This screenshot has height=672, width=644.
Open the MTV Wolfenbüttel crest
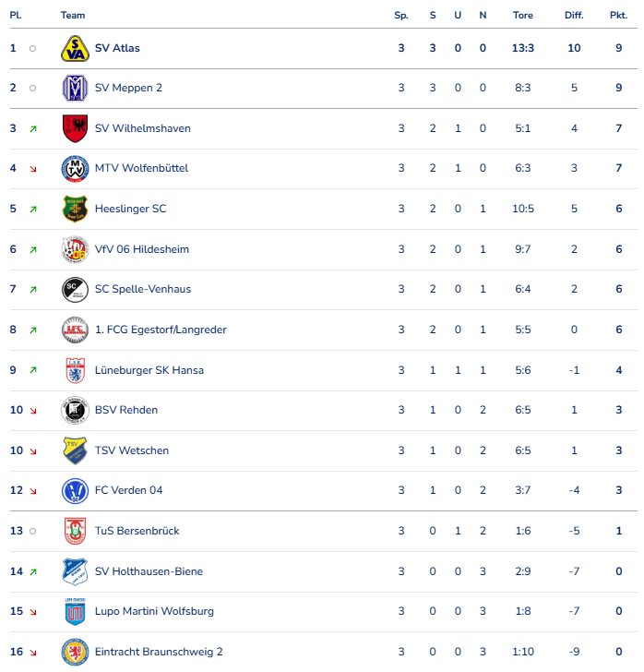[x=75, y=168]
